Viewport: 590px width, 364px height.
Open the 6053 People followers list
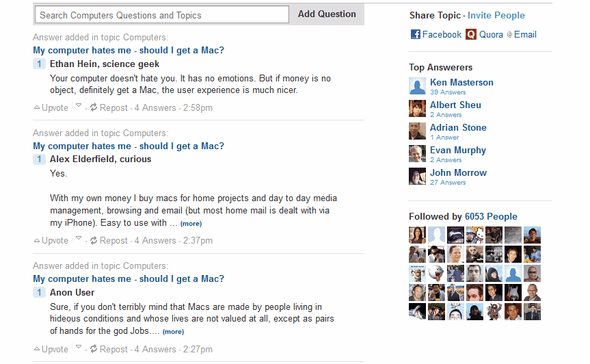(x=491, y=217)
